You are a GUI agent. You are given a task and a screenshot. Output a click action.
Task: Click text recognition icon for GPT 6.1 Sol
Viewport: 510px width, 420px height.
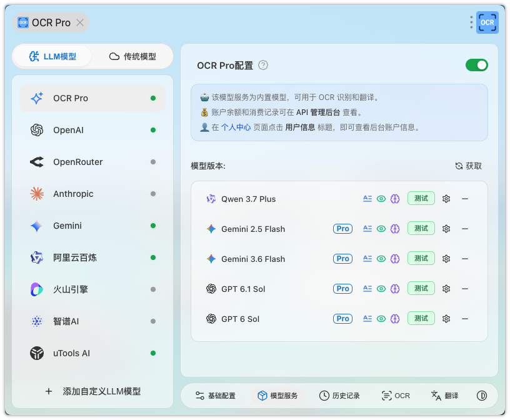pos(367,289)
